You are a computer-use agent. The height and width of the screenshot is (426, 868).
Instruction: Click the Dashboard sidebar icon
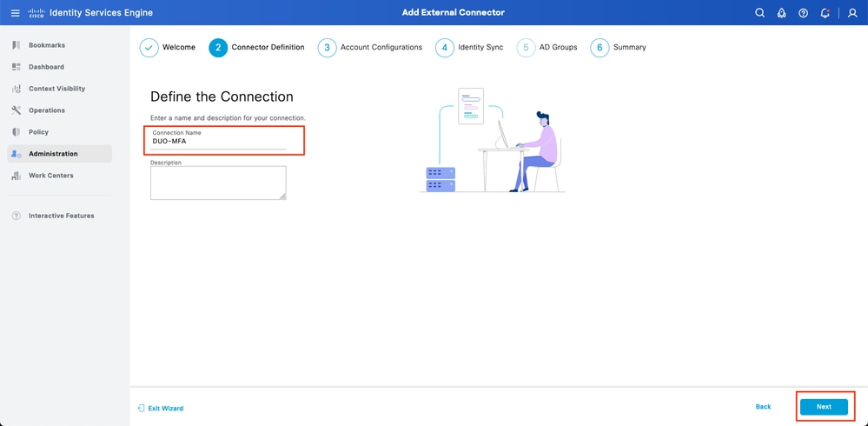(16, 66)
